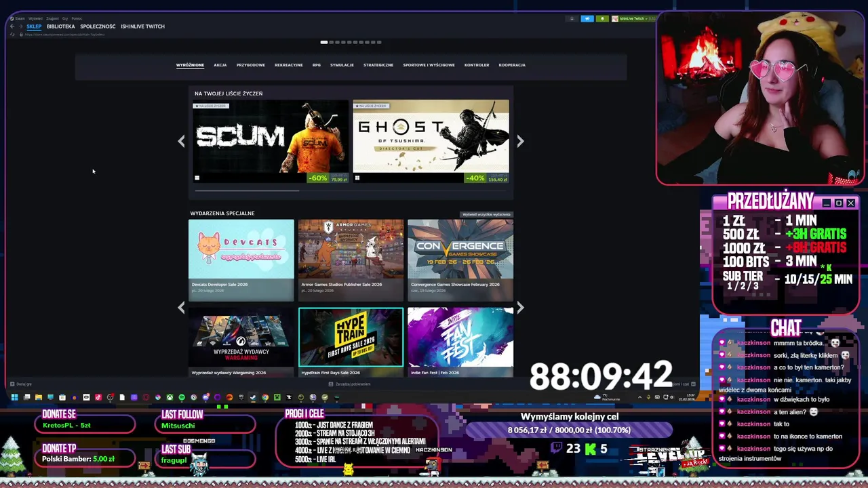Select the KONTROLER category tab
868x488 pixels.
pos(477,65)
